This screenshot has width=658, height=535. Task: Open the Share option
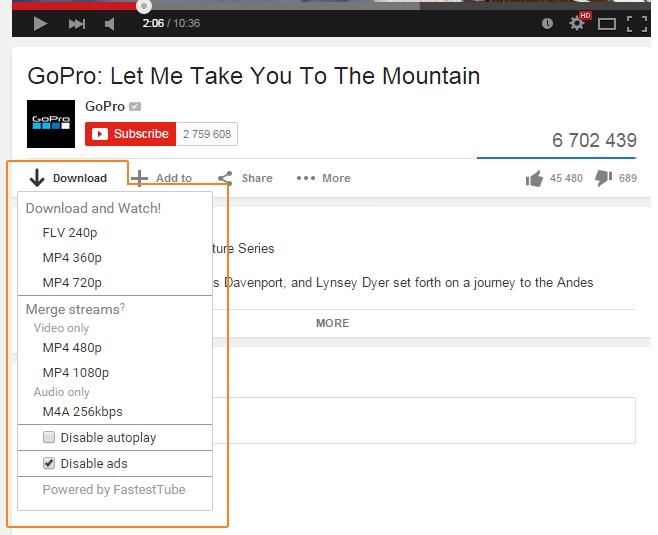click(245, 178)
